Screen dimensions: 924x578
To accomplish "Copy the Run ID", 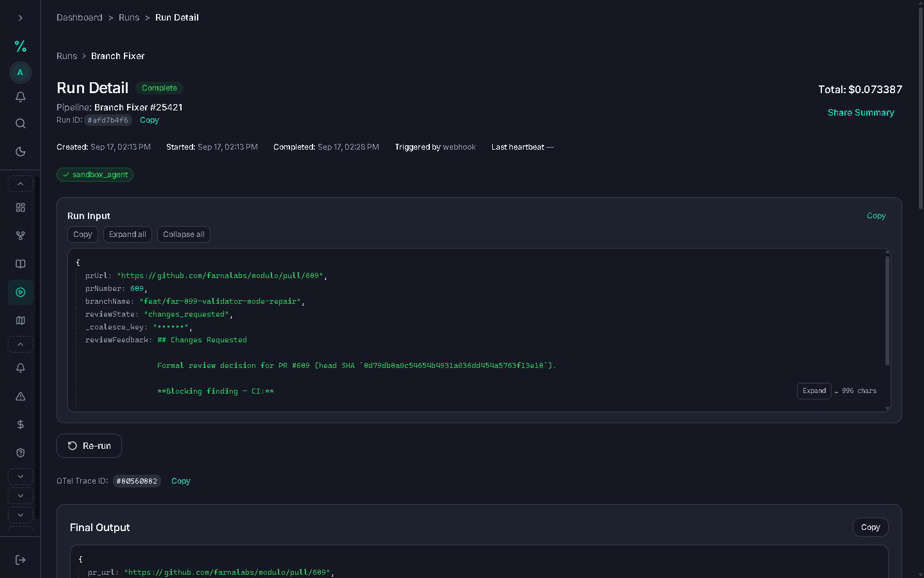I will (x=150, y=120).
